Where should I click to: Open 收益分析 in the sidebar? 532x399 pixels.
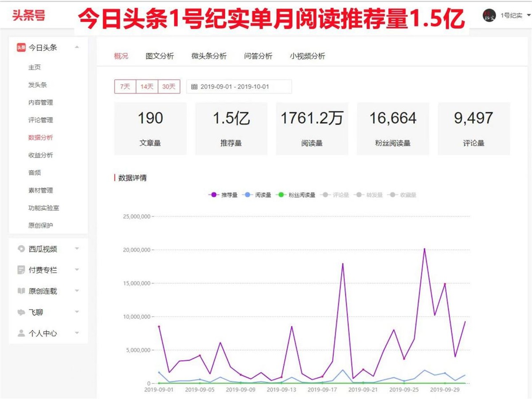pos(40,155)
